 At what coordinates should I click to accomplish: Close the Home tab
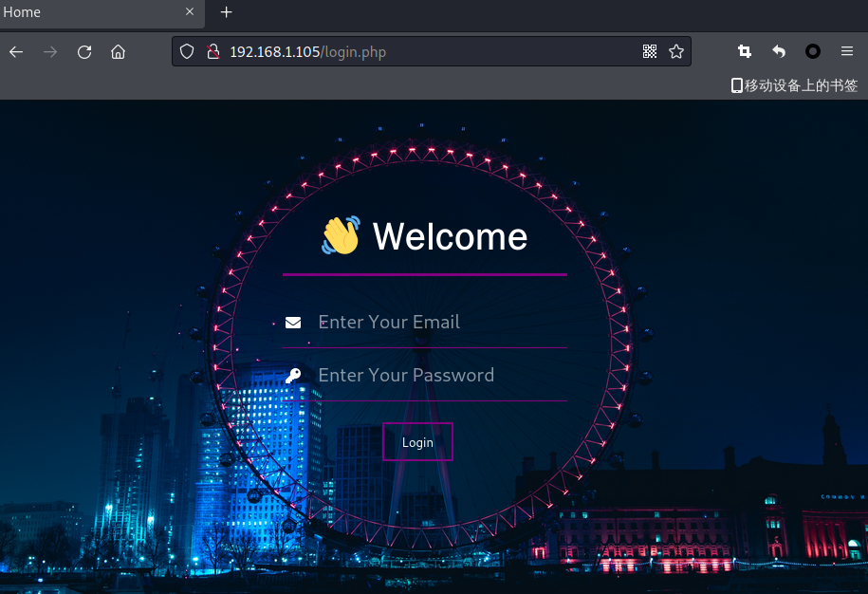coord(190,11)
